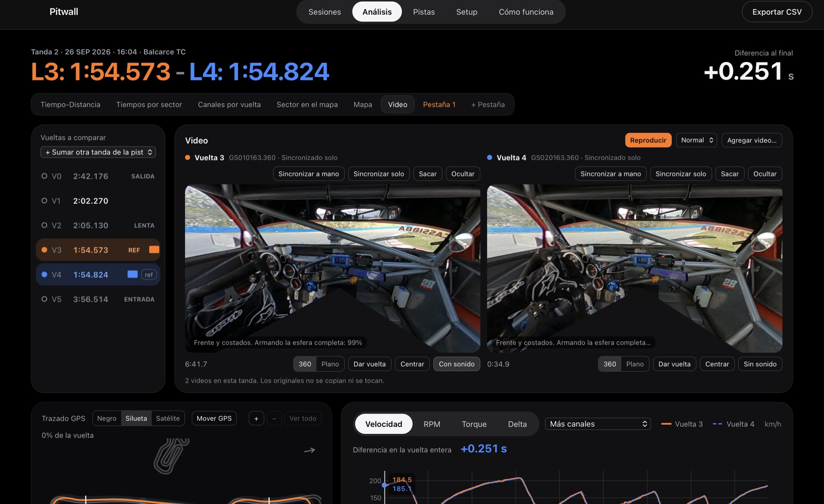Set V4 as reference with ref button
Screen dimensions: 824x504
149,274
